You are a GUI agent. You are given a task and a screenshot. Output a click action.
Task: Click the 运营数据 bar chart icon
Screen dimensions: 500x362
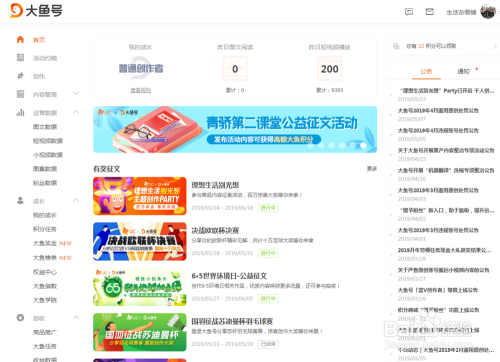click(20, 112)
